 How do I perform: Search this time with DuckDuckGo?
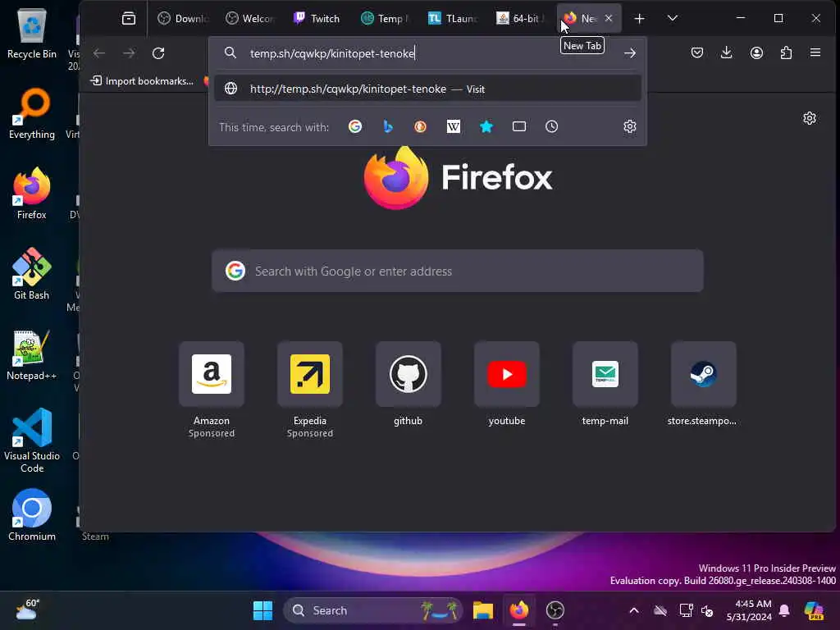(421, 126)
